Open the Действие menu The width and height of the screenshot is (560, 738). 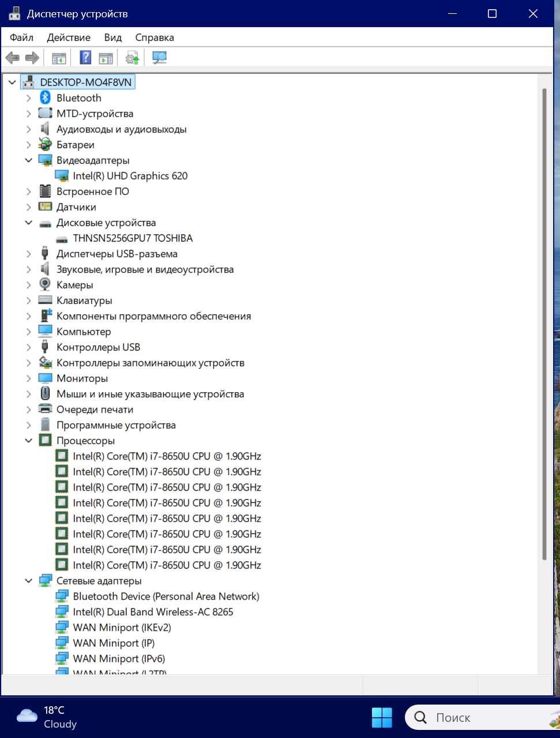click(x=69, y=37)
